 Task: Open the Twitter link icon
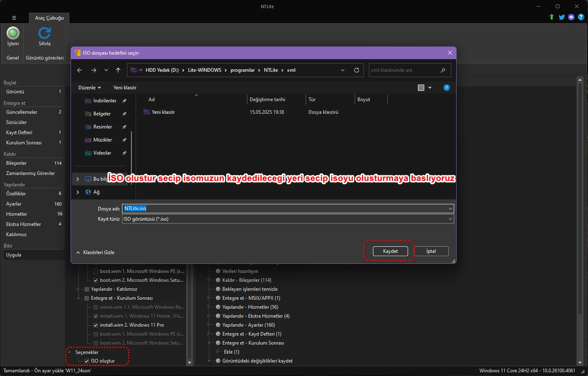(x=561, y=17)
